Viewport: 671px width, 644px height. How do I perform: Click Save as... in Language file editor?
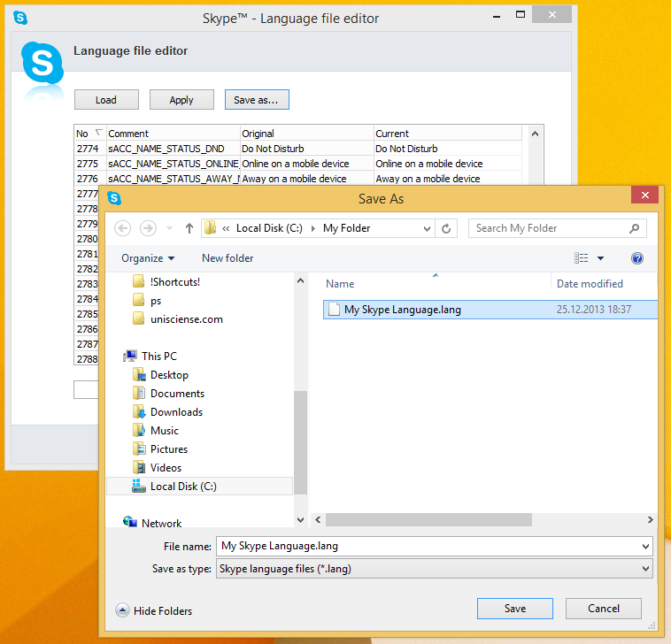tap(257, 100)
